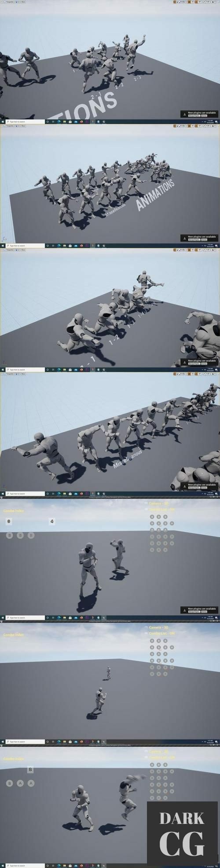Open Show menu in the '2-1 TIONS' viewport
Image resolution: width=220 pixels, height=868 pixels.
pos(23,2)
